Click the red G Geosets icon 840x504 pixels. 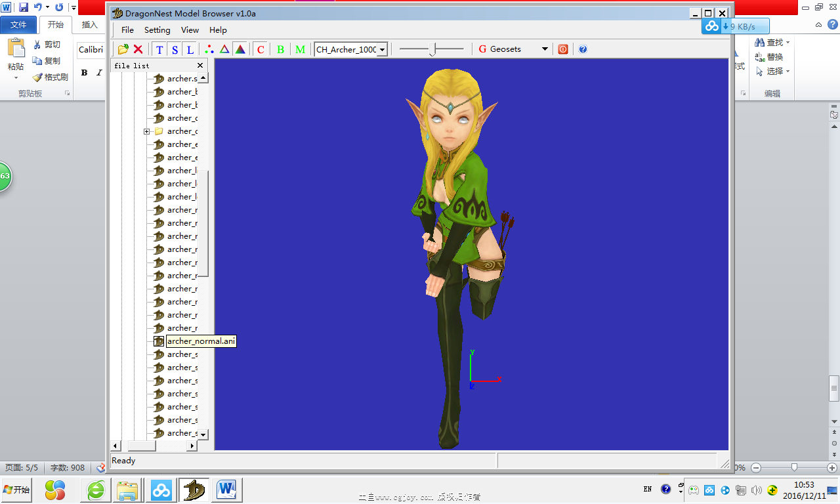(482, 49)
